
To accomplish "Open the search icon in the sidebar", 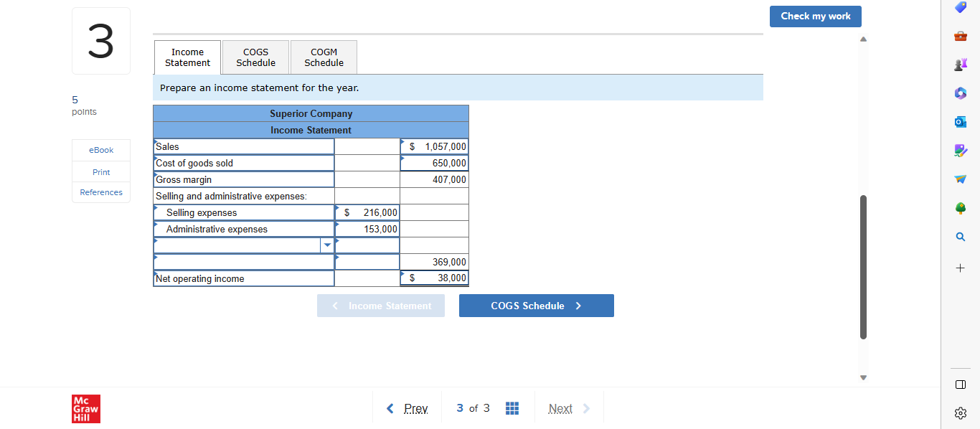I will point(960,236).
